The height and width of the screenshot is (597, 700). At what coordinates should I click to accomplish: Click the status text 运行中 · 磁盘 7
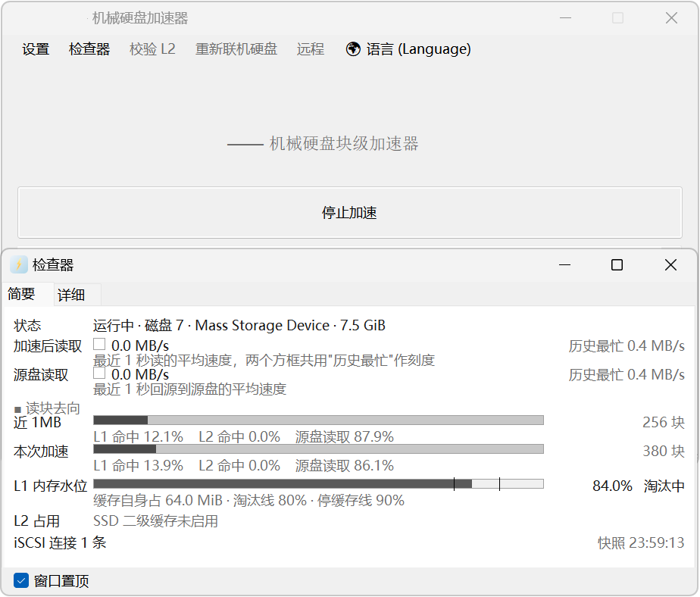139,325
